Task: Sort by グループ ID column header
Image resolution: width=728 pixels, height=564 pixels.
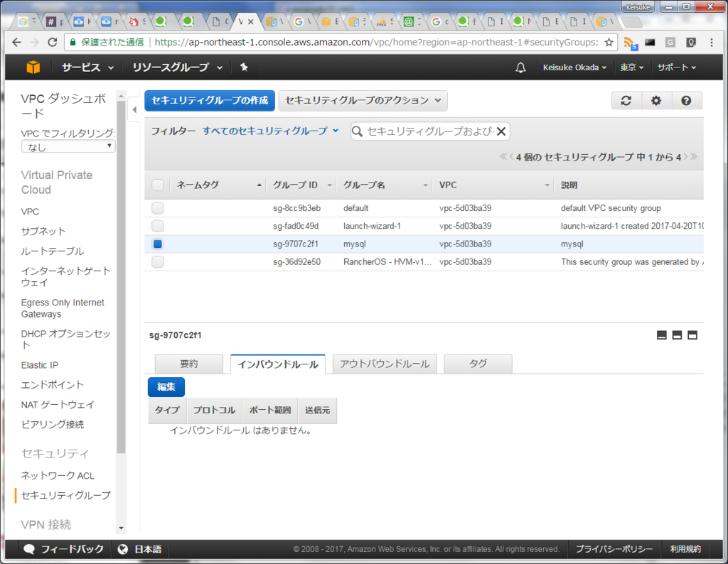Action: [x=302, y=185]
